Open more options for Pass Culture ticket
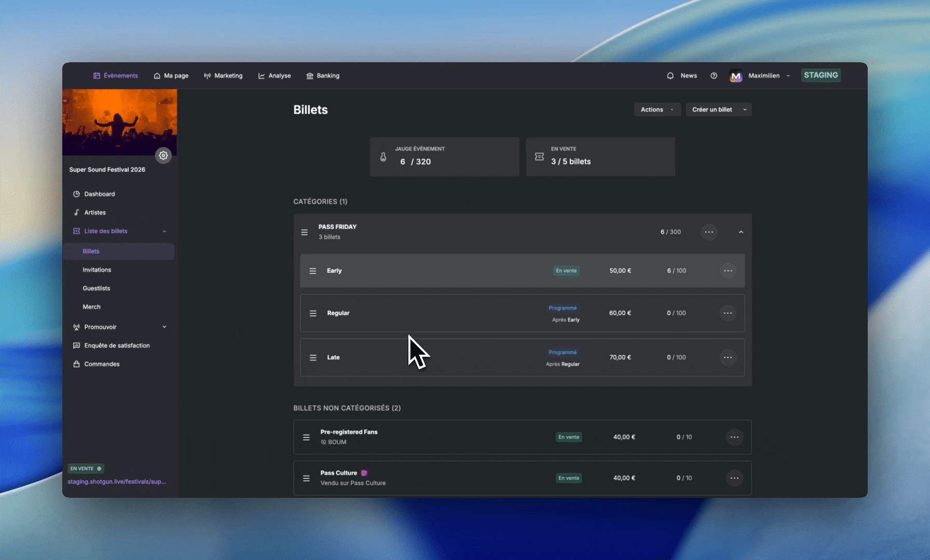The image size is (930, 560). point(734,478)
